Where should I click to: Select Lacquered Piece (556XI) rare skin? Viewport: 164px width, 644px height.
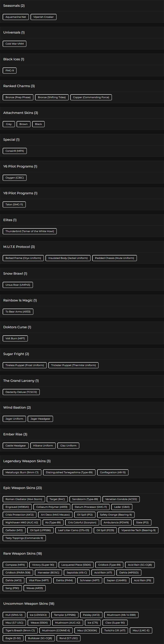tap(76, 565)
